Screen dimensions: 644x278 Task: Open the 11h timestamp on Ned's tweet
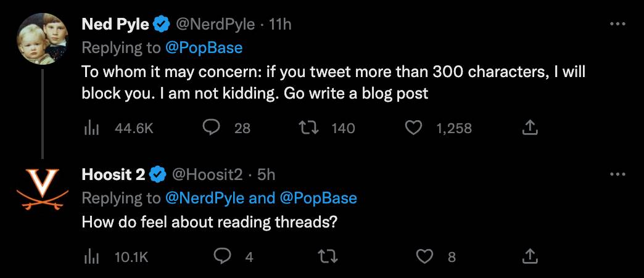pos(281,24)
